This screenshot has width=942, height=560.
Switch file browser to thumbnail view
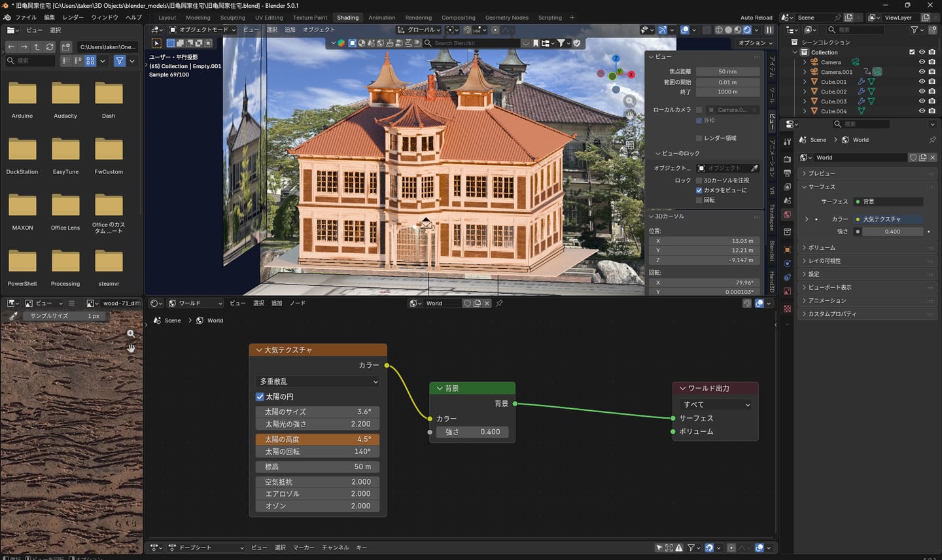pos(90,61)
